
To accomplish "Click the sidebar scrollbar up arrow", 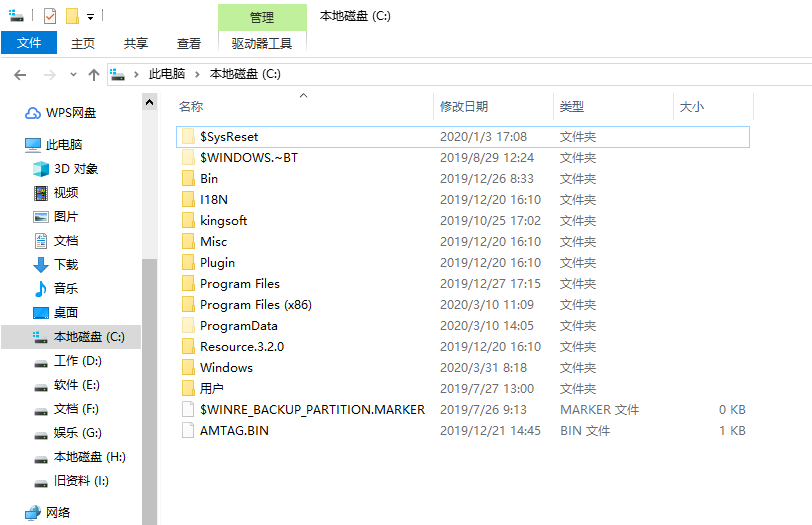I will (150, 101).
